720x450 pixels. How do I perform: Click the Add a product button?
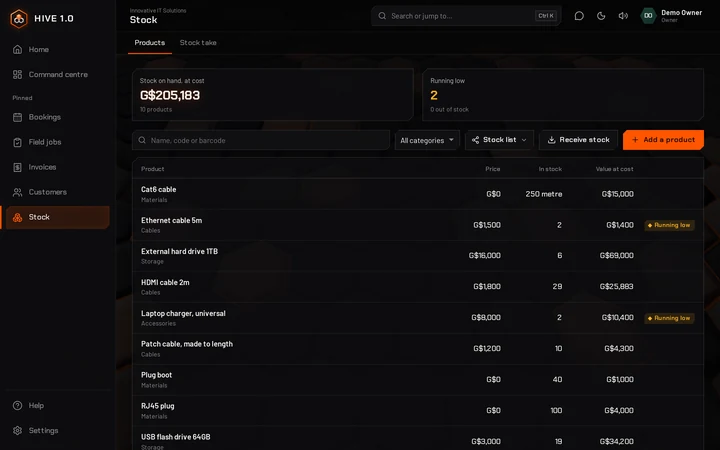pos(663,140)
